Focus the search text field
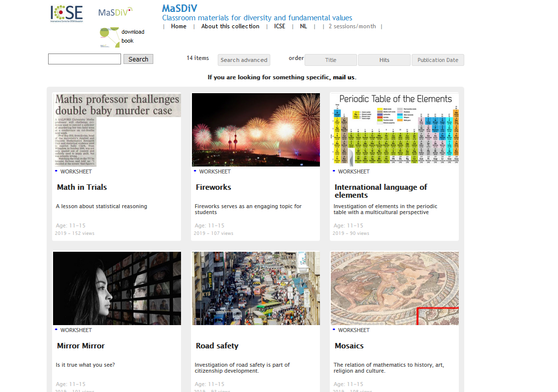558x392 pixels. click(84, 59)
